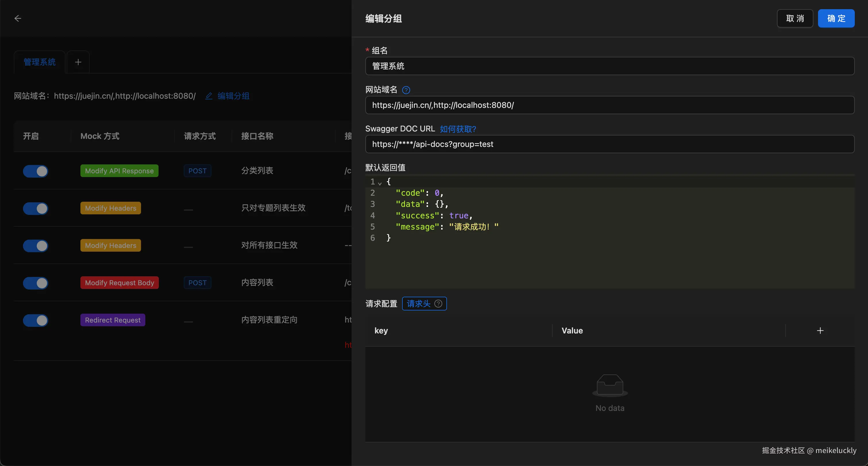Click the 组名 input field

click(x=609, y=66)
